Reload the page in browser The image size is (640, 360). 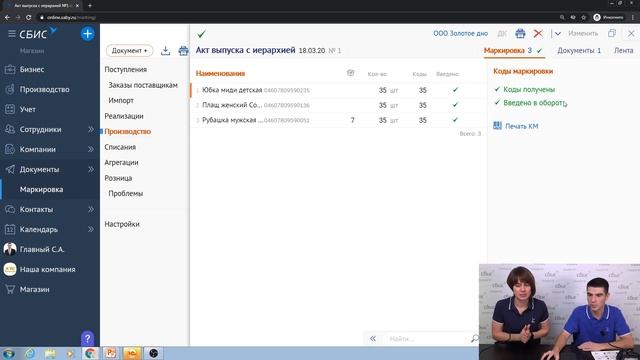click(x=29, y=18)
